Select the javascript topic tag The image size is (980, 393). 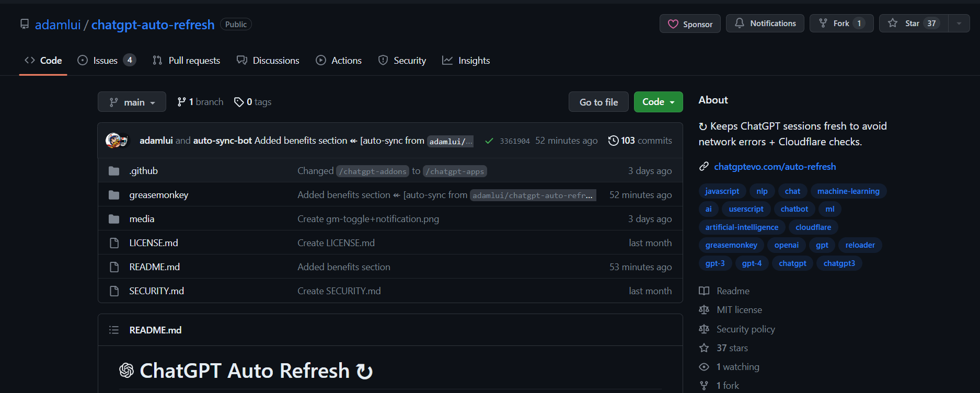coord(722,191)
